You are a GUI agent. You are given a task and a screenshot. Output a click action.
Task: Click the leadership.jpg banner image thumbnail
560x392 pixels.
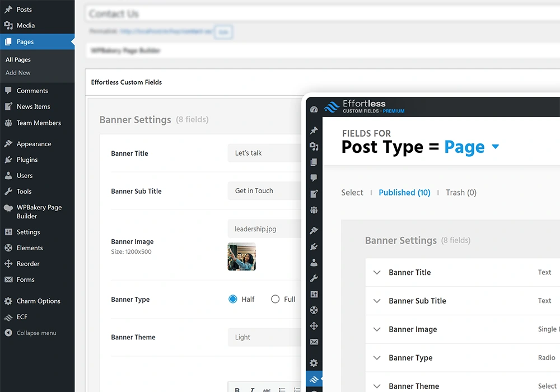pos(241,256)
